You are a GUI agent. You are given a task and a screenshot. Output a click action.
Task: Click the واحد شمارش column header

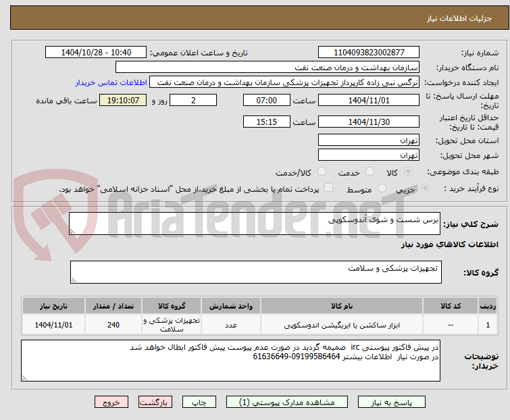[230, 306]
